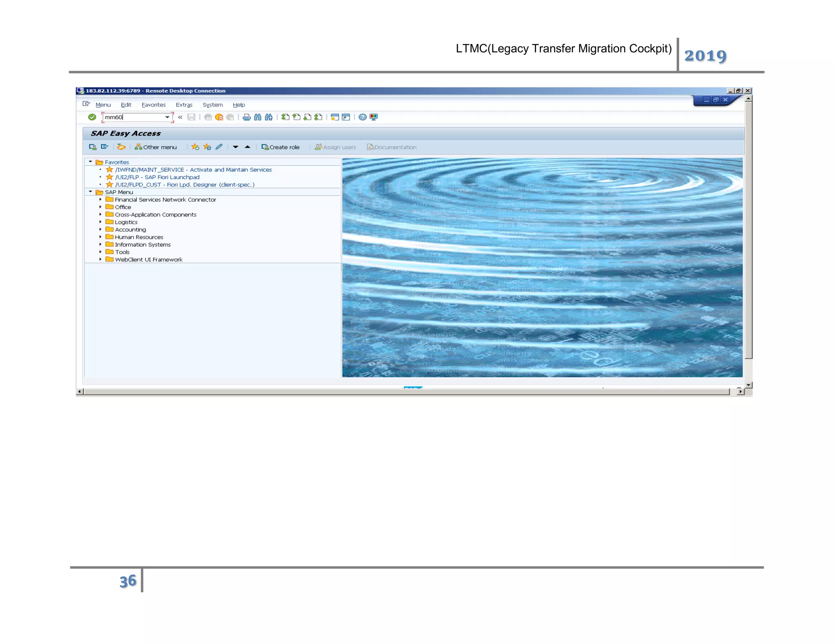Screen dimensions: 834x644
Task: Open the Extras menu
Action: 184,105
